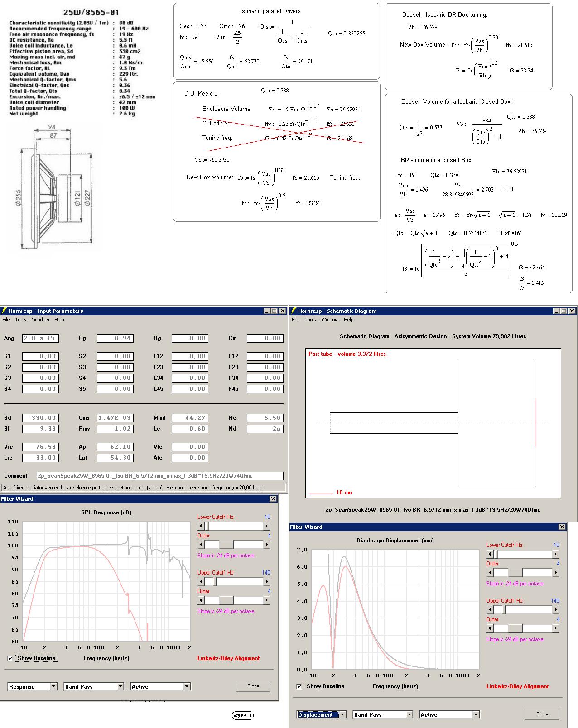Open Window menu in Schematic Diagram window
578x728 pixels.
pos(330,320)
